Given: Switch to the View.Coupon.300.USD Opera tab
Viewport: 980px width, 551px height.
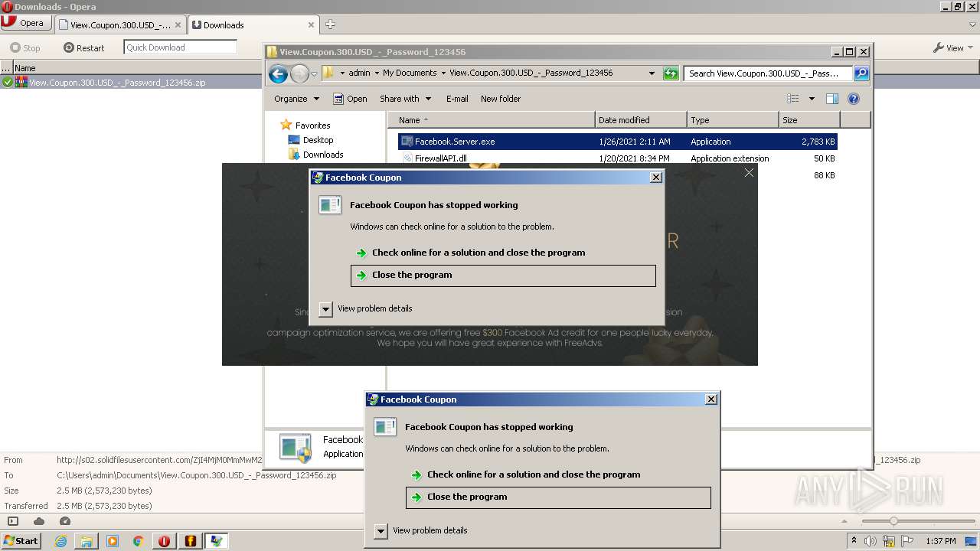Looking at the screenshot, I should pos(121,24).
